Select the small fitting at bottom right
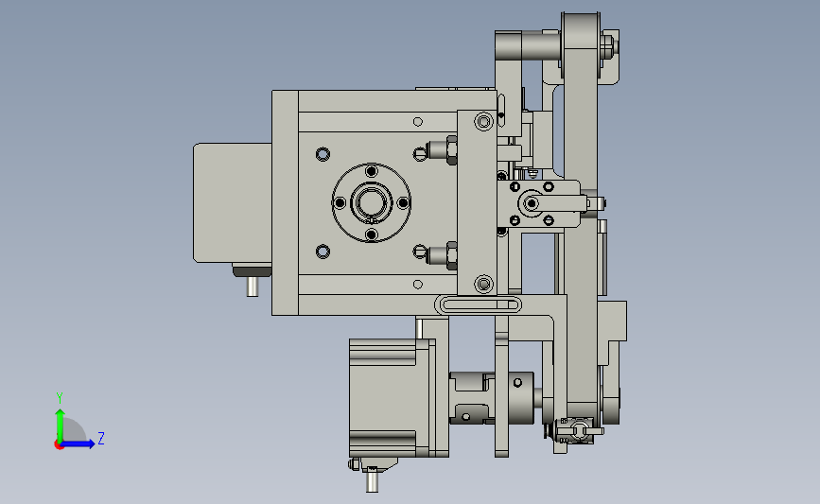This screenshot has width=820, height=504. click(575, 431)
